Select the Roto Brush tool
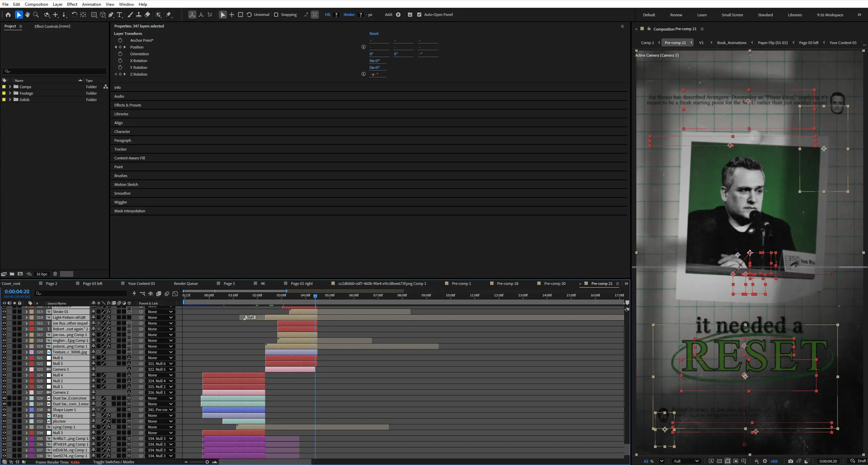 [158, 15]
